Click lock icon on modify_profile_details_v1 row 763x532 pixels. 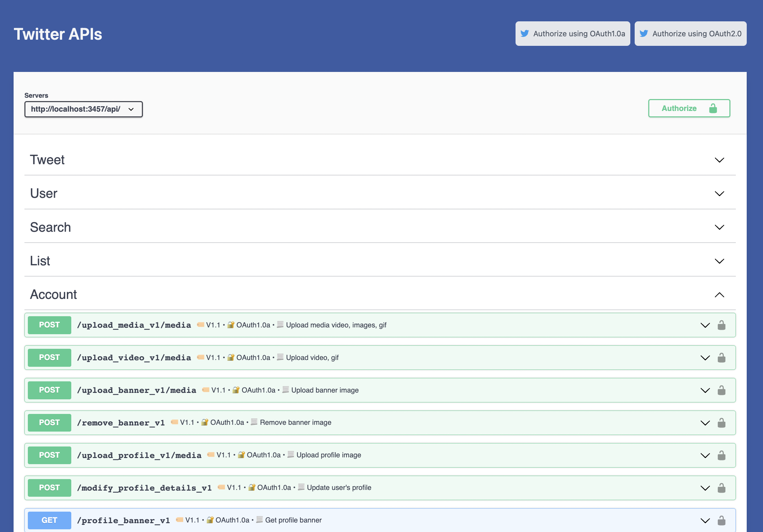tap(721, 488)
